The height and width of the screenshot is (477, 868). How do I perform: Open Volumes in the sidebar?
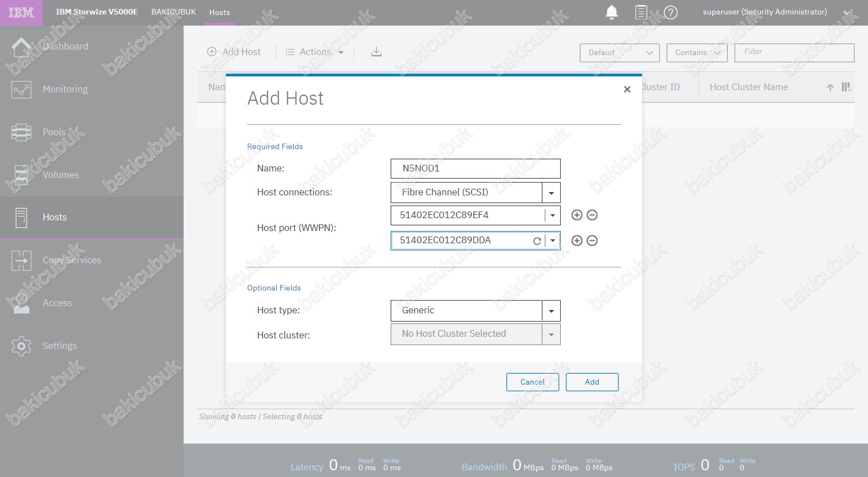point(92,175)
